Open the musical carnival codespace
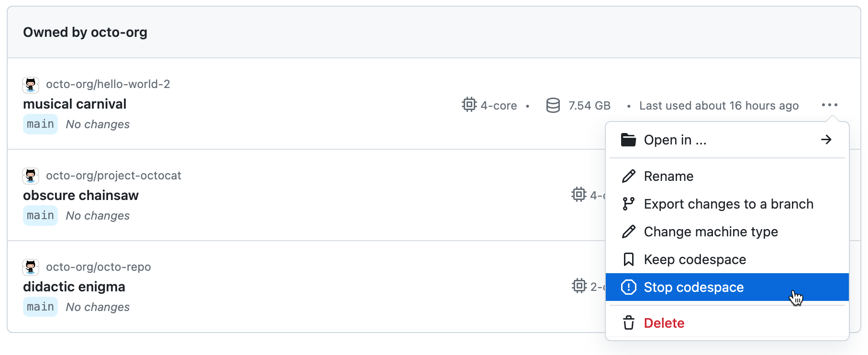The width and height of the screenshot is (868, 355). [x=75, y=104]
